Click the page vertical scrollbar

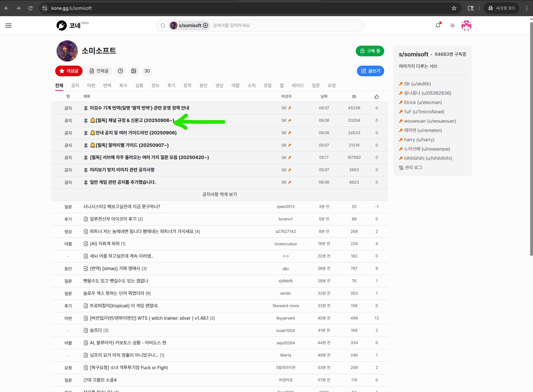(x=531, y=139)
